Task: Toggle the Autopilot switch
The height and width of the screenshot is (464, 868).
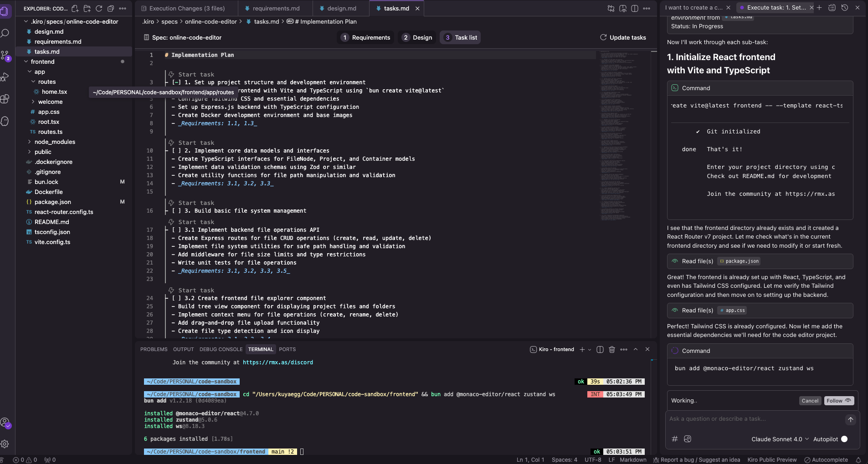Action: [844, 439]
